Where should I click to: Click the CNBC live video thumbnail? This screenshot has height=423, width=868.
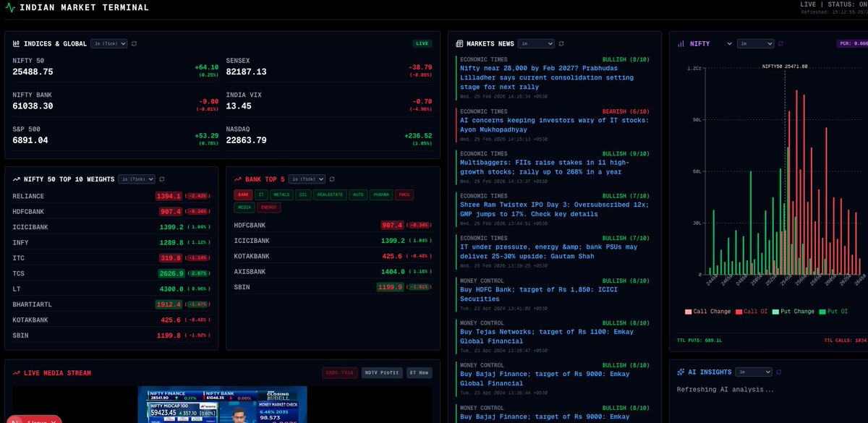[x=222, y=405]
